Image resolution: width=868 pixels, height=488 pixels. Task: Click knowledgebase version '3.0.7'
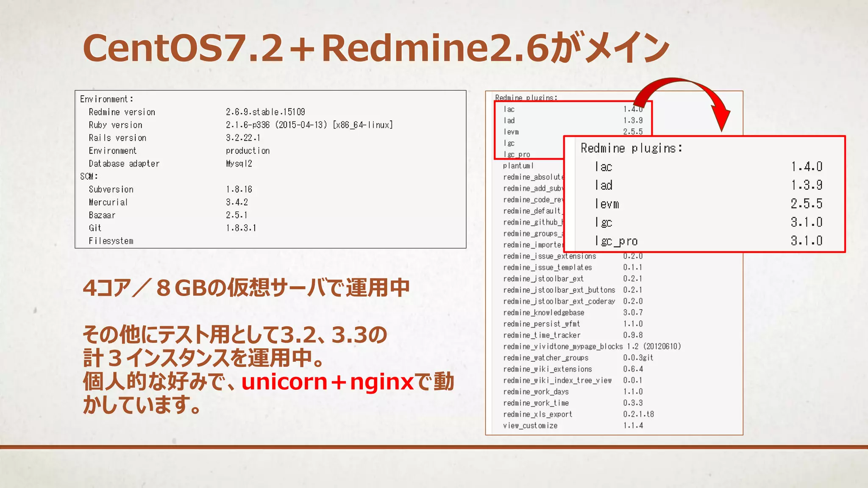(x=633, y=313)
